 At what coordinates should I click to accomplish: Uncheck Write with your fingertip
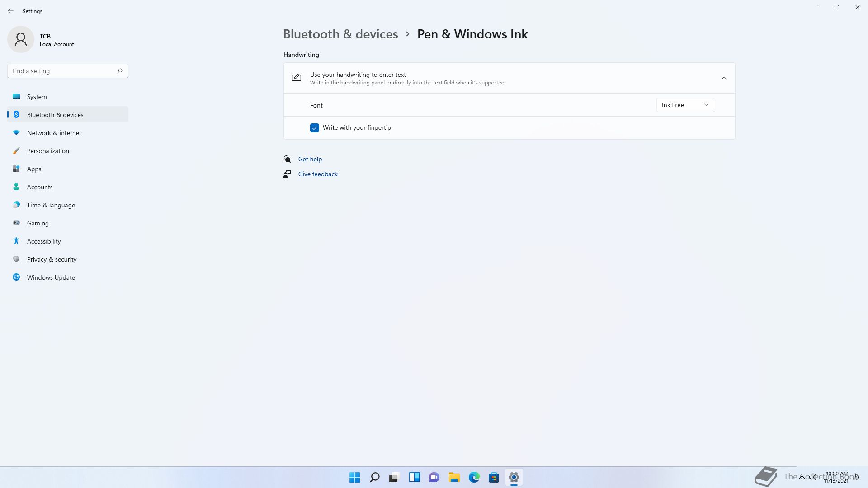(315, 128)
